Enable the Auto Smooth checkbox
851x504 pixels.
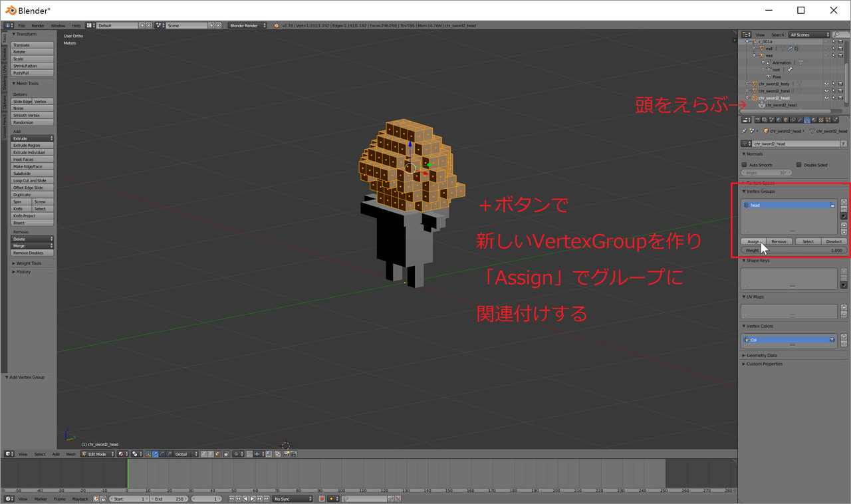[x=745, y=165]
